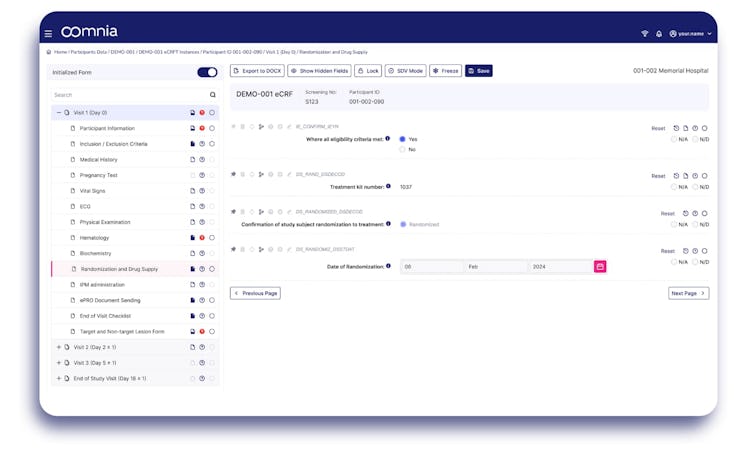Image resolution: width=742 pixels, height=450 pixels.
Task: Click branch icon on Treatment kit number row
Action: [x=261, y=174]
